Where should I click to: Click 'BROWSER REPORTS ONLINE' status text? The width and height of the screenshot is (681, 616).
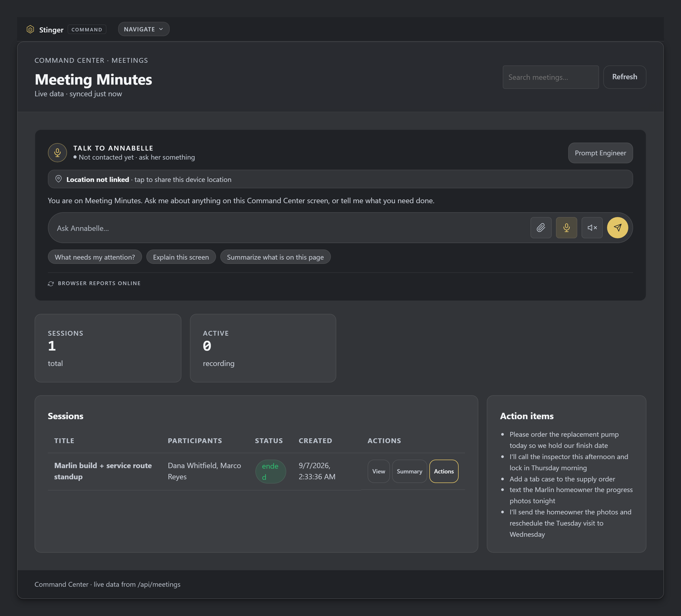(x=99, y=283)
